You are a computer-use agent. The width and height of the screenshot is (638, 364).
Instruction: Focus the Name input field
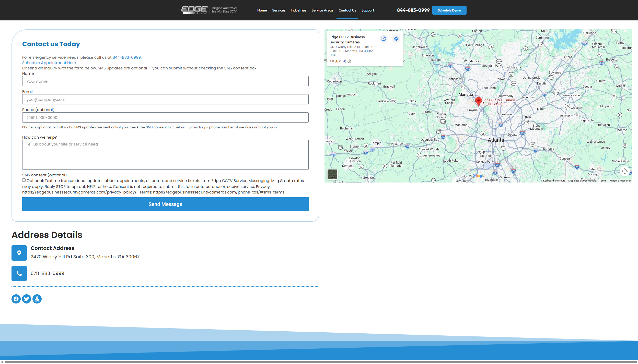165,81
